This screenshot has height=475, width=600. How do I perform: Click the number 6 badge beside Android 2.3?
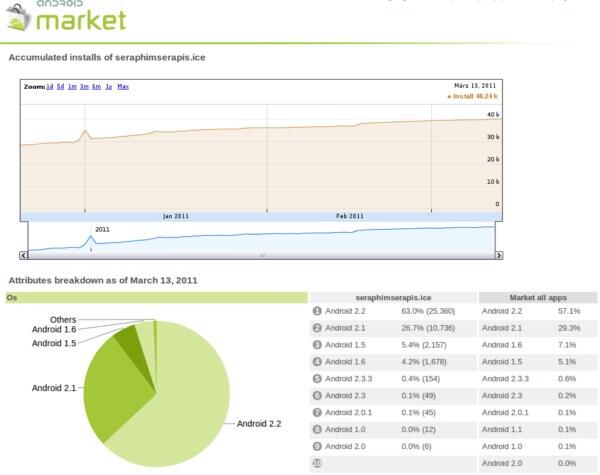(317, 395)
